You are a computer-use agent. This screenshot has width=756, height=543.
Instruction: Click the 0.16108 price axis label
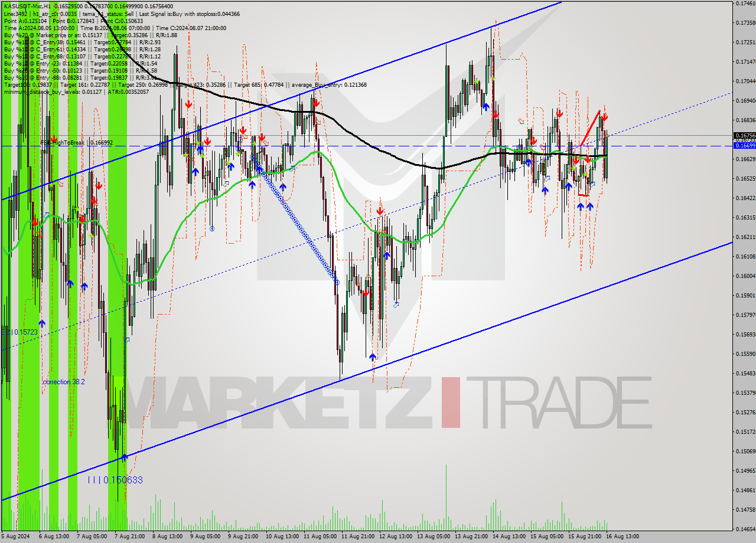pyautogui.click(x=745, y=257)
